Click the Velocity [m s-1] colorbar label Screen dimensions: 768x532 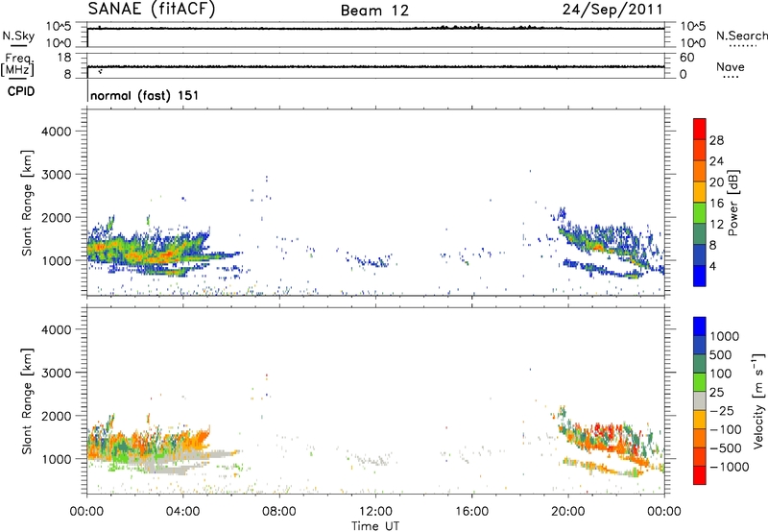pyautogui.click(x=758, y=400)
